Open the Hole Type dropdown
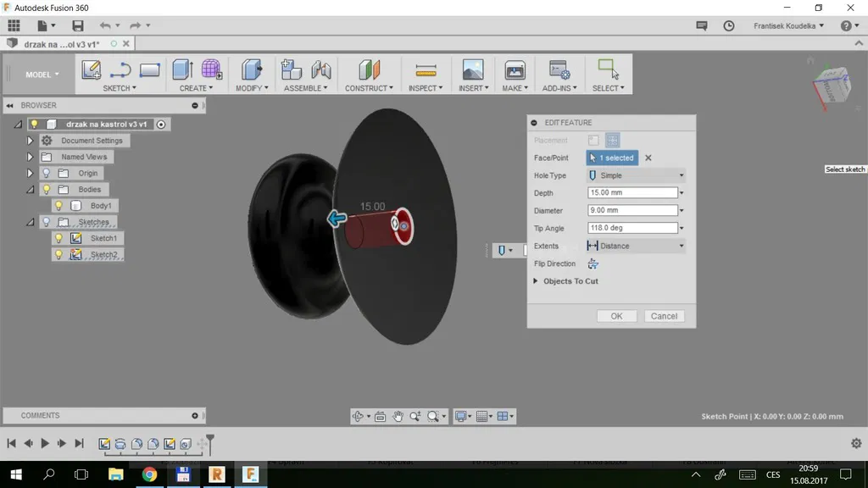The width and height of the screenshot is (868, 488). (x=636, y=175)
